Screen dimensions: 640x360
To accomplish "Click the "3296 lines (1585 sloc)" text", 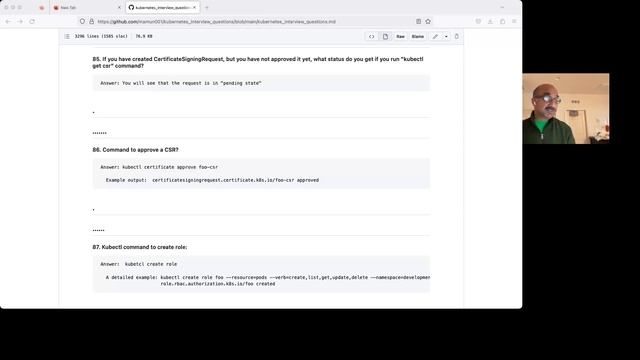I will (101, 36).
